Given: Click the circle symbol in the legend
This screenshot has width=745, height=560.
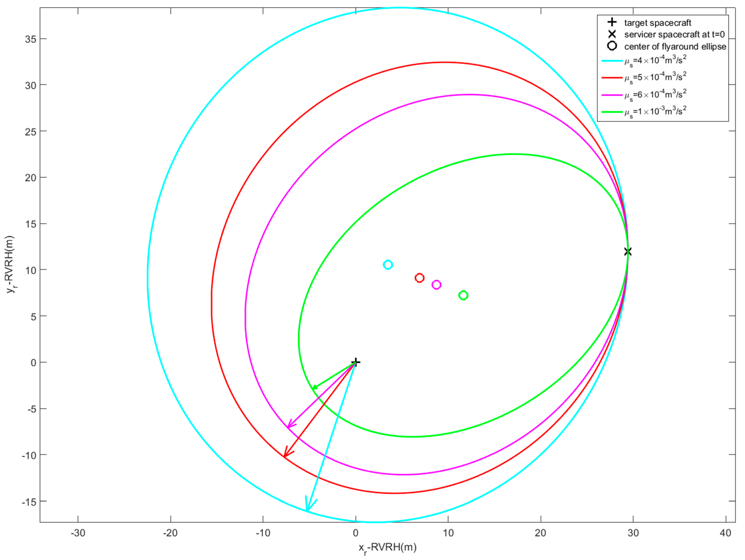Looking at the screenshot, I should pyautogui.click(x=612, y=46).
